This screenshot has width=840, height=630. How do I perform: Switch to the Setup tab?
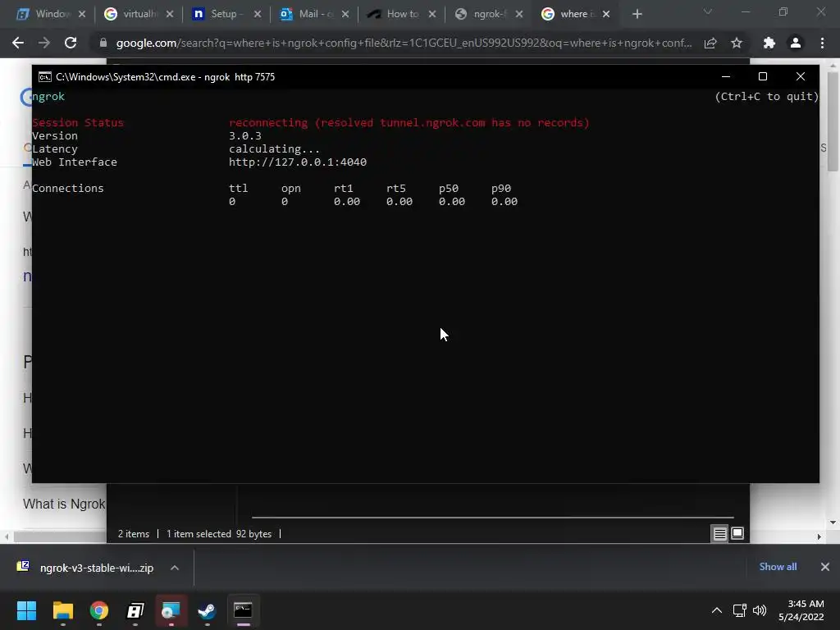[x=220, y=14]
